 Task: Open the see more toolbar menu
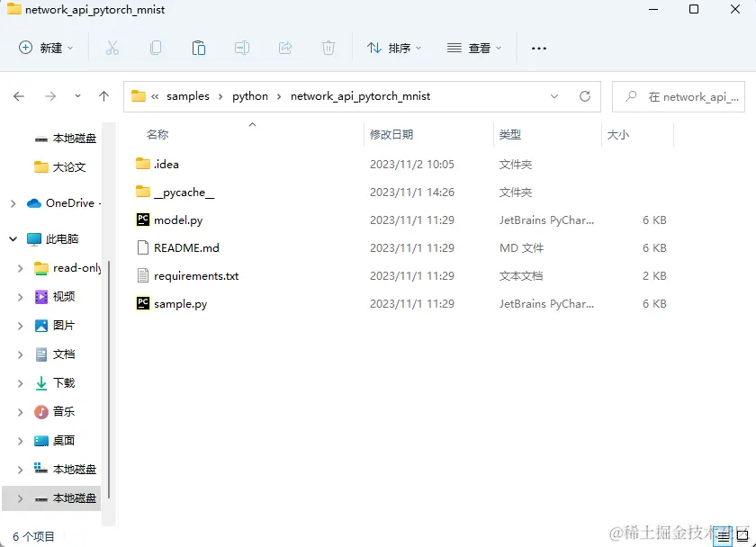click(538, 49)
